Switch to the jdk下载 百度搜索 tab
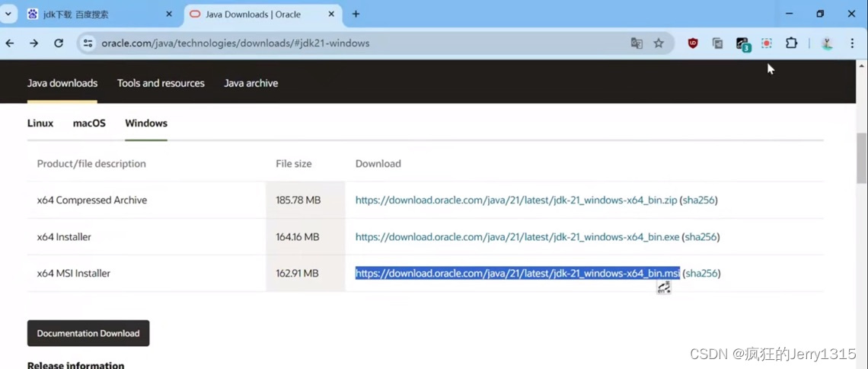 click(100, 14)
